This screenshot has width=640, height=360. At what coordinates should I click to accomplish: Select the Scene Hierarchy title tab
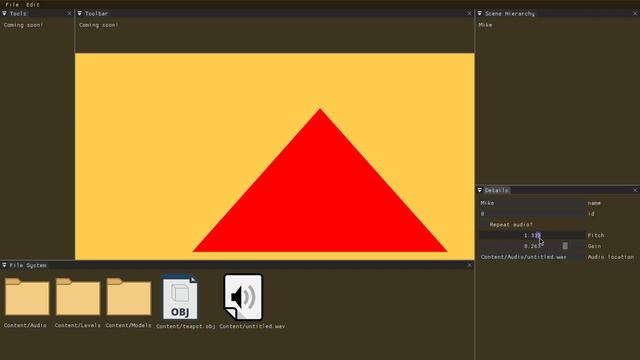(x=509, y=13)
